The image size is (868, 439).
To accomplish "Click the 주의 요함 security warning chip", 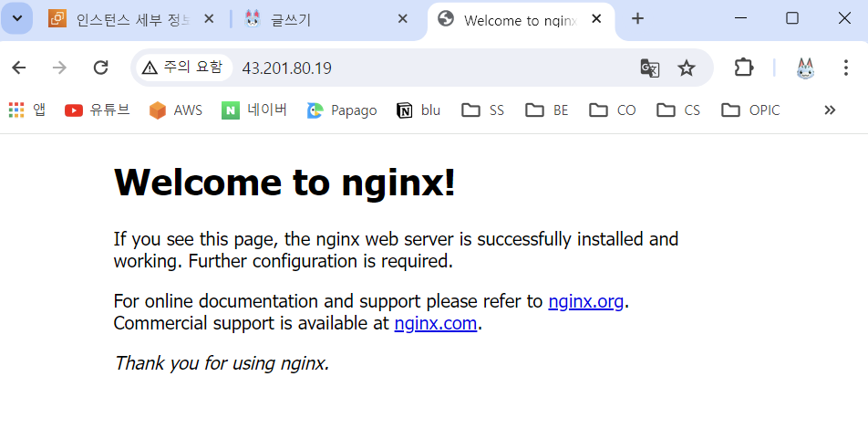I will point(182,68).
